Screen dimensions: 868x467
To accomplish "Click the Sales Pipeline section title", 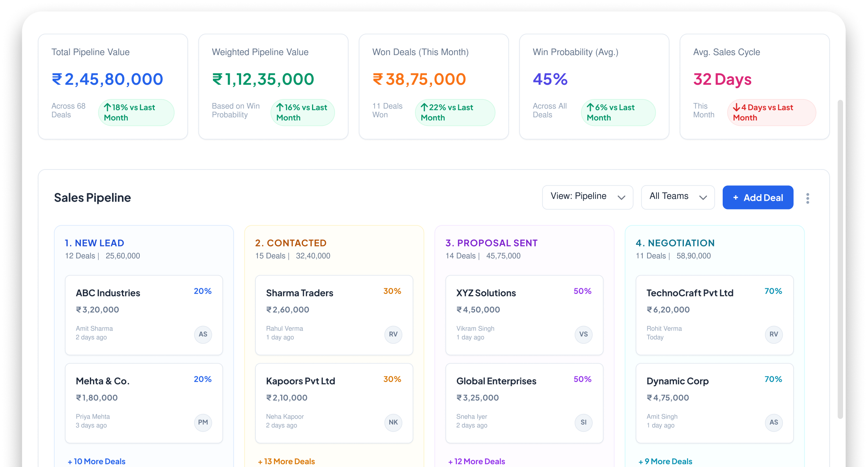I will [x=92, y=198].
